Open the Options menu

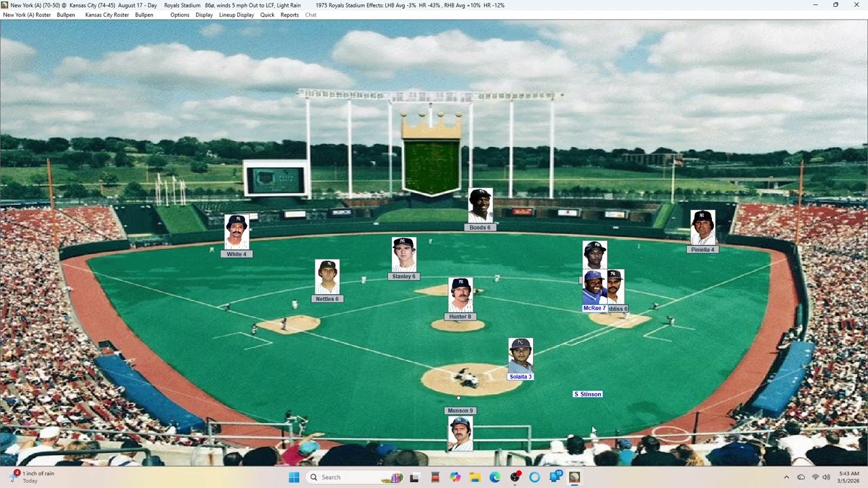click(180, 15)
